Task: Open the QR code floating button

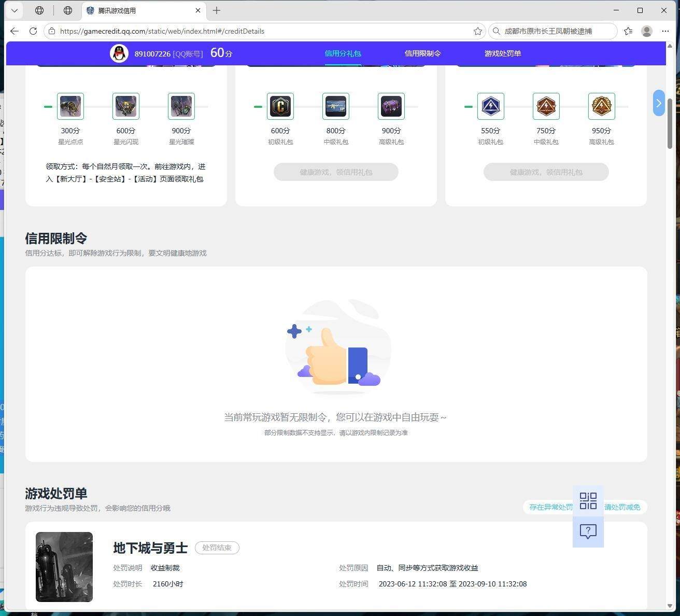Action: pyautogui.click(x=588, y=501)
